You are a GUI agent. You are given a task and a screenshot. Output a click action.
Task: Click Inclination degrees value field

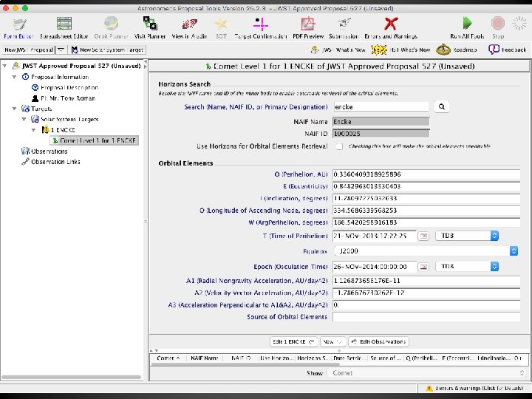(426, 199)
